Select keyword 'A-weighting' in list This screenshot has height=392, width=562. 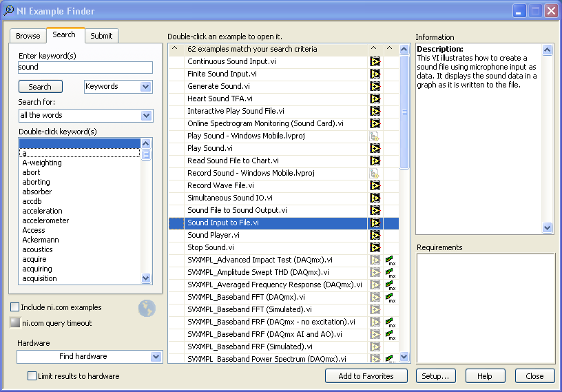[x=42, y=163]
